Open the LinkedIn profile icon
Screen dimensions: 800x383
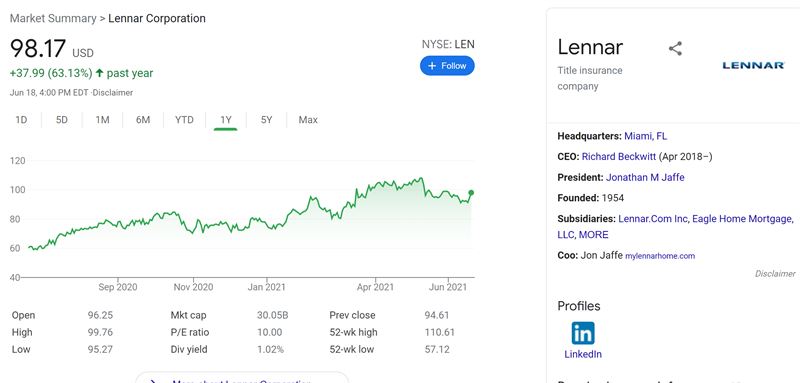(x=583, y=334)
